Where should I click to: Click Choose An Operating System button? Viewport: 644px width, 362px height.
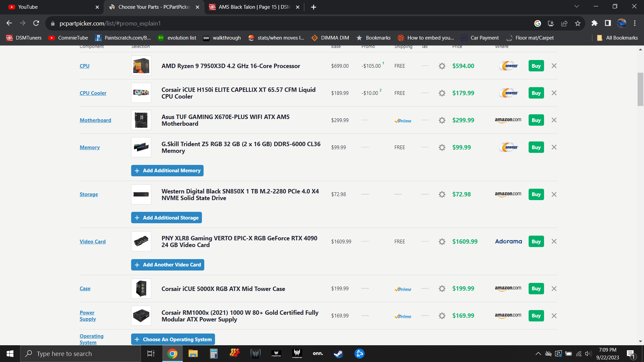coord(173,340)
